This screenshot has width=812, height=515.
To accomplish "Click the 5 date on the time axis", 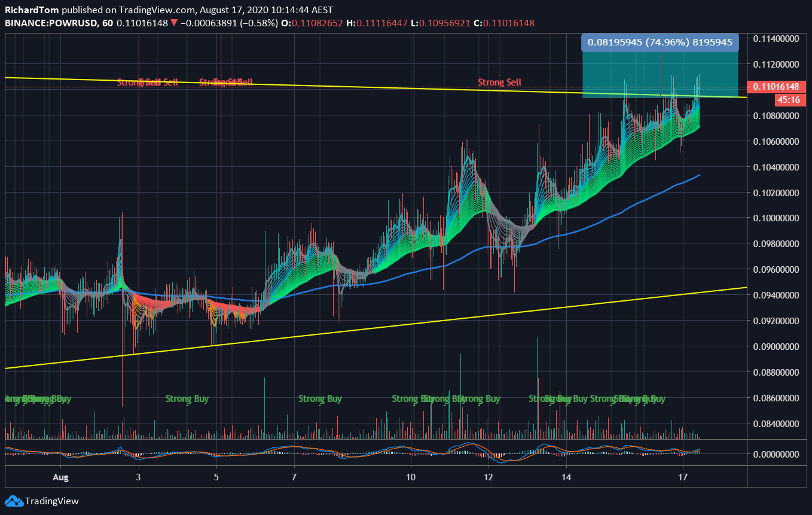I will coord(216,477).
